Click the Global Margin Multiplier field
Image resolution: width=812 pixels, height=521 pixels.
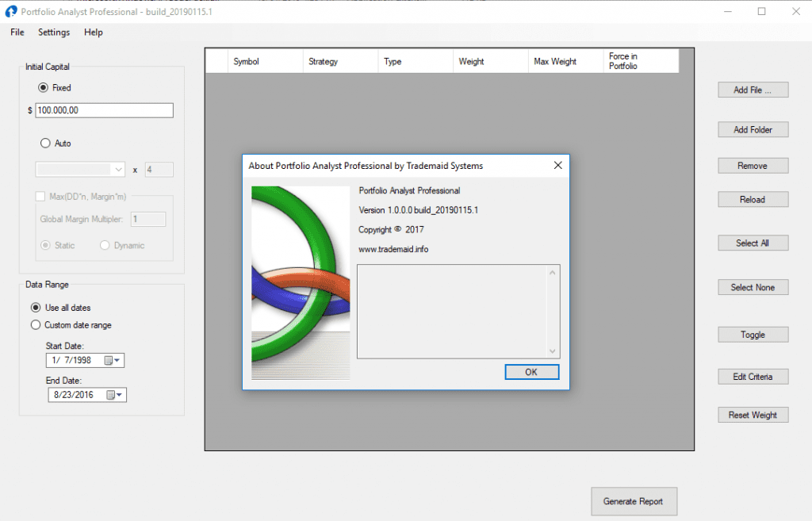click(148, 219)
